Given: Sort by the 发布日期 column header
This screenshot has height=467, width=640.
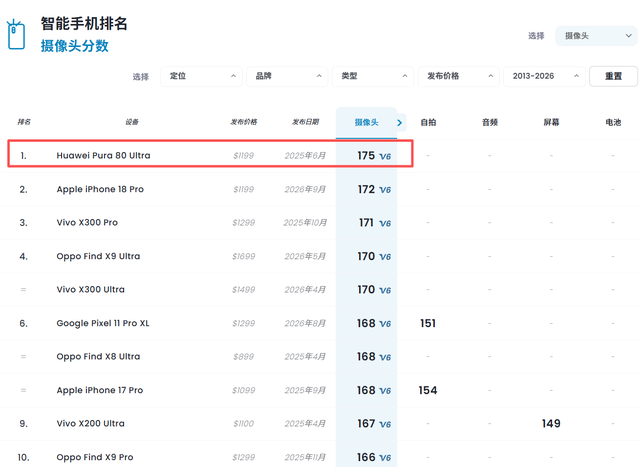Looking at the screenshot, I should [x=305, y=122].
